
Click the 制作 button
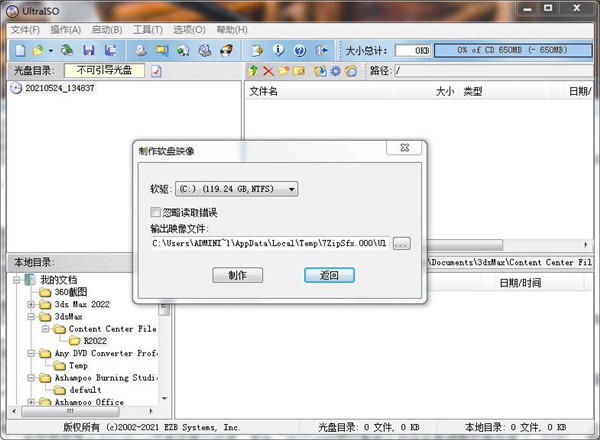[x=237, y=275]
